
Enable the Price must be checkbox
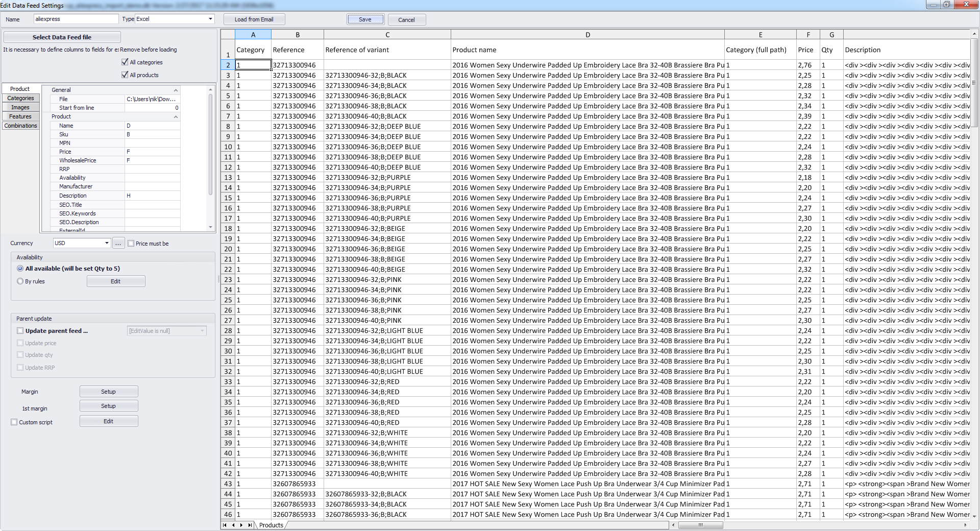point(131,244)
